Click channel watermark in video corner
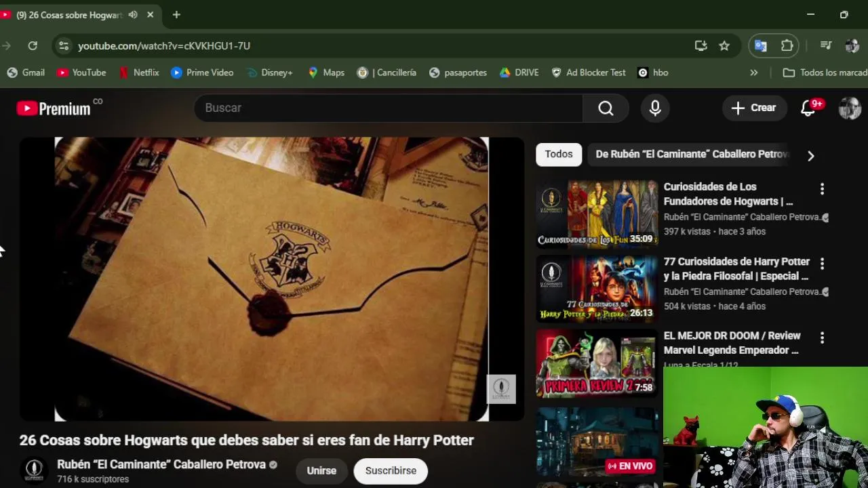 (501, 388)
